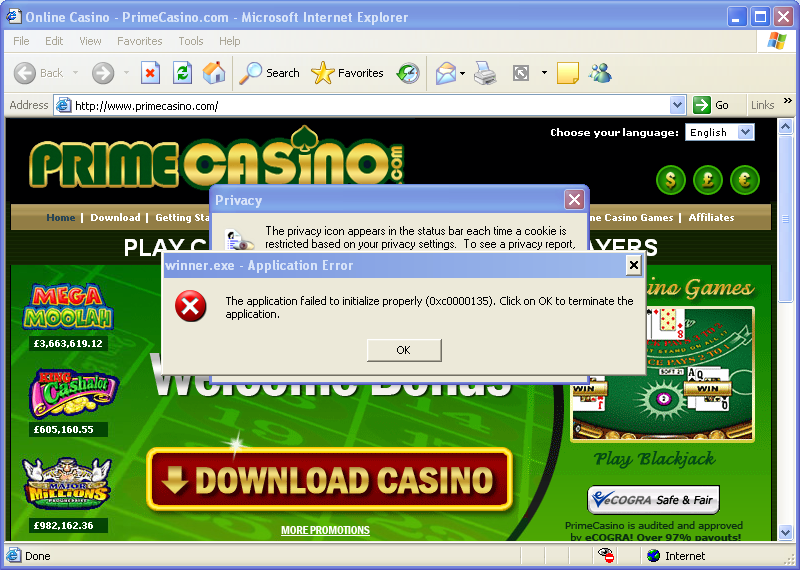Open the Edit menu
Viewport: 800px width, 570px height.
54,41
